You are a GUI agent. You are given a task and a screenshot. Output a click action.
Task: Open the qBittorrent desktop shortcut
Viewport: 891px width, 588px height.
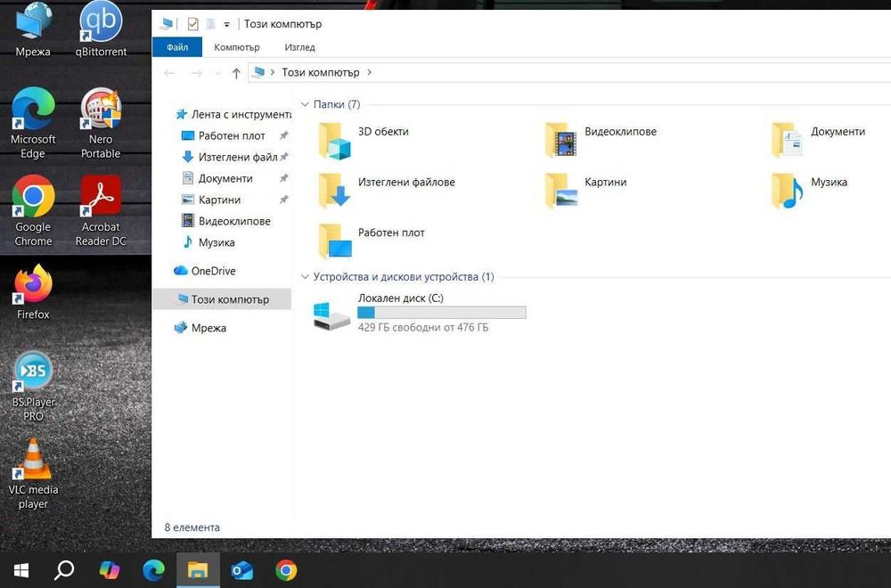point(101,29)
